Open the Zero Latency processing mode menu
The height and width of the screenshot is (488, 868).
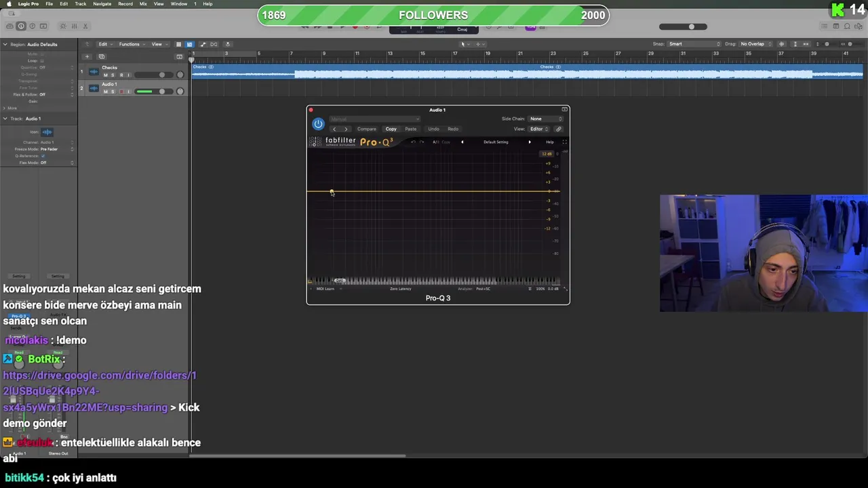[x=401, y=289]
